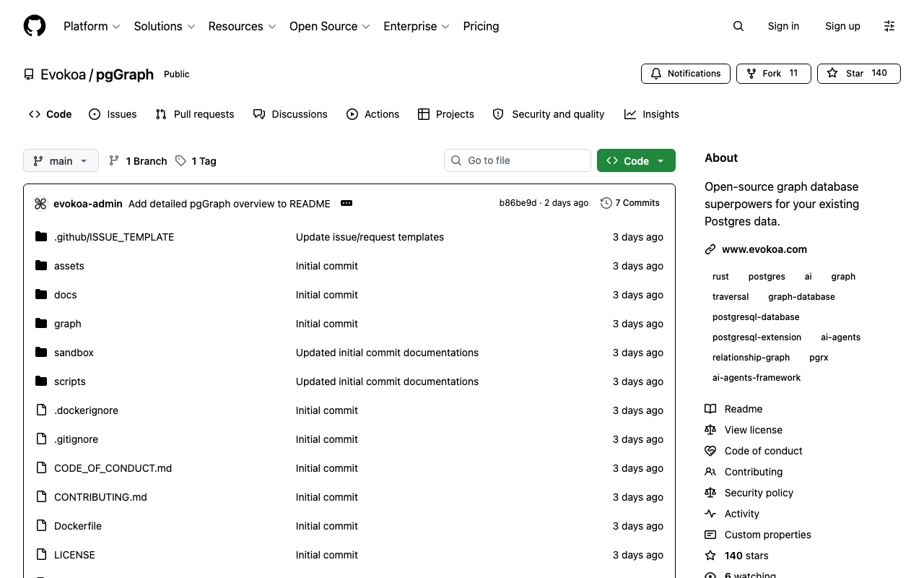
Task: Switch to the Projects tab
Action: [x=446, y=114]
